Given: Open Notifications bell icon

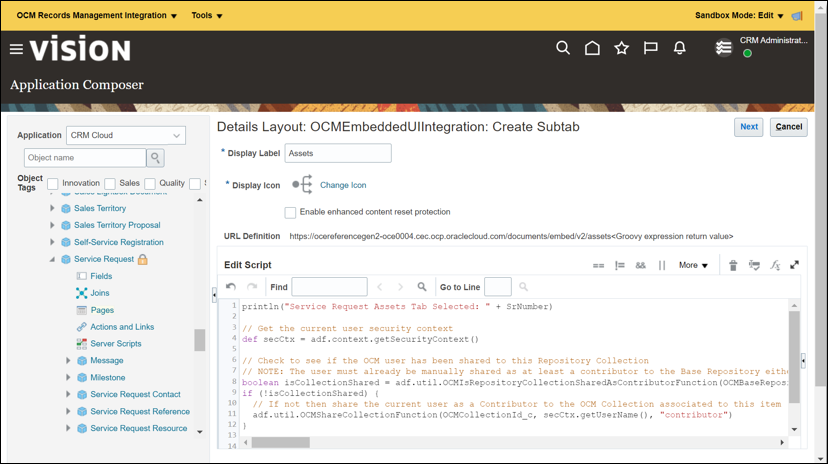Looking at the screenshot, I should (680, 48).
